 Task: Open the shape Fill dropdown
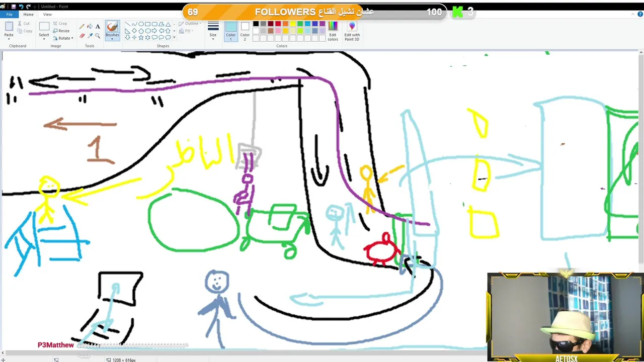187,31
